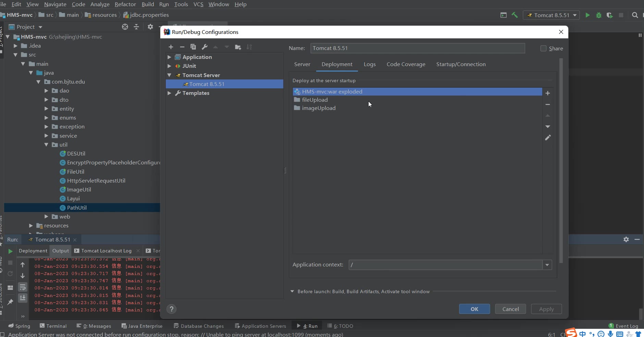Click the add new configuration plus icon

pos(171,47)
